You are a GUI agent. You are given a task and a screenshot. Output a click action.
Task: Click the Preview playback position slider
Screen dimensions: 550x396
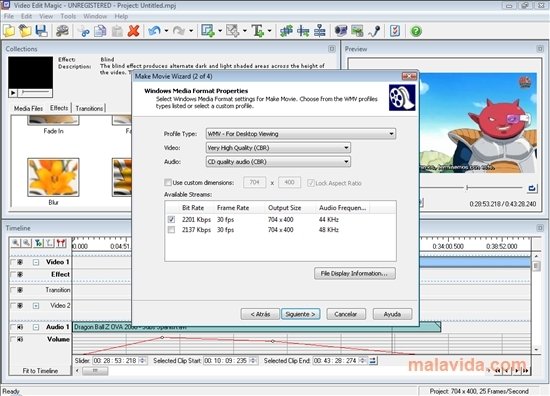click(467, 188)
